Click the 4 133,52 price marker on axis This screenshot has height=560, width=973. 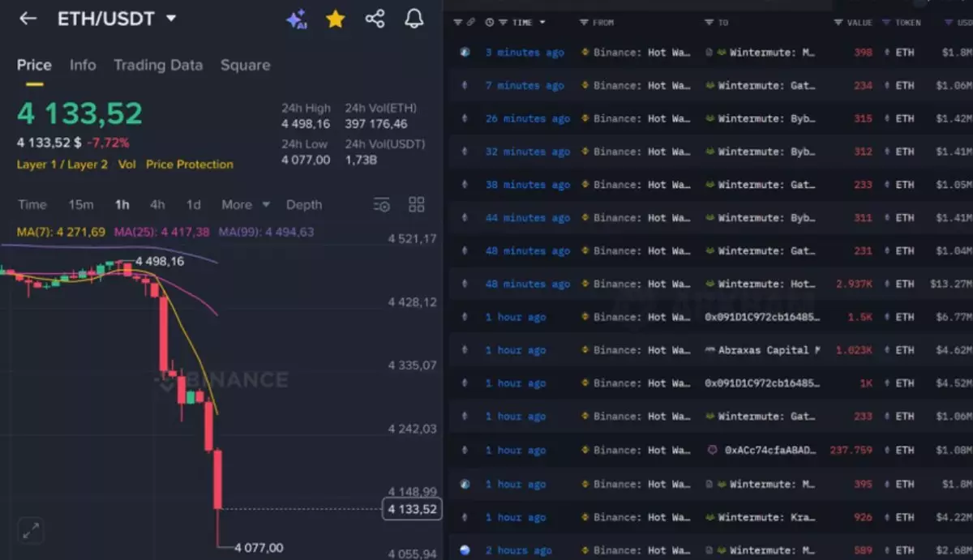[x=412, y=509]
